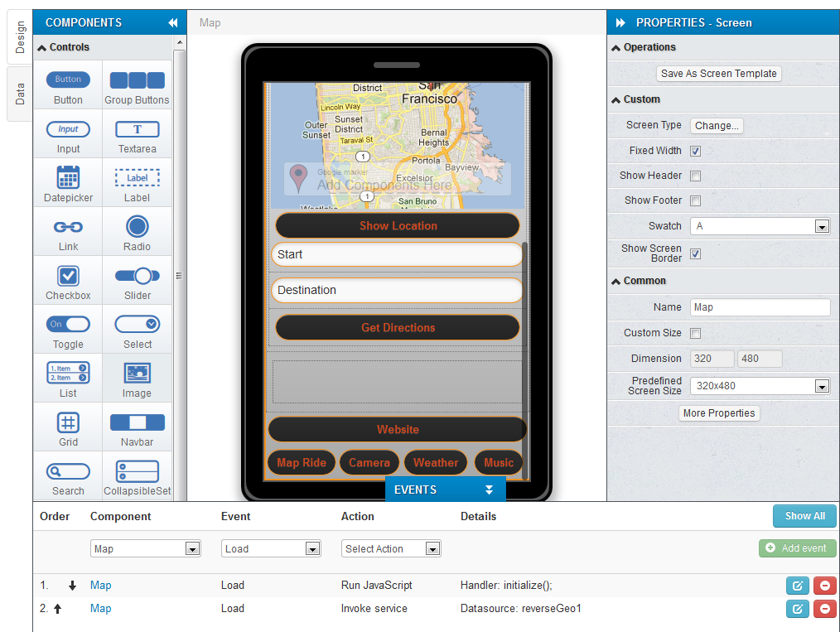Open the Select Action dropdown

pyautogui.click(x=391, y=548)
